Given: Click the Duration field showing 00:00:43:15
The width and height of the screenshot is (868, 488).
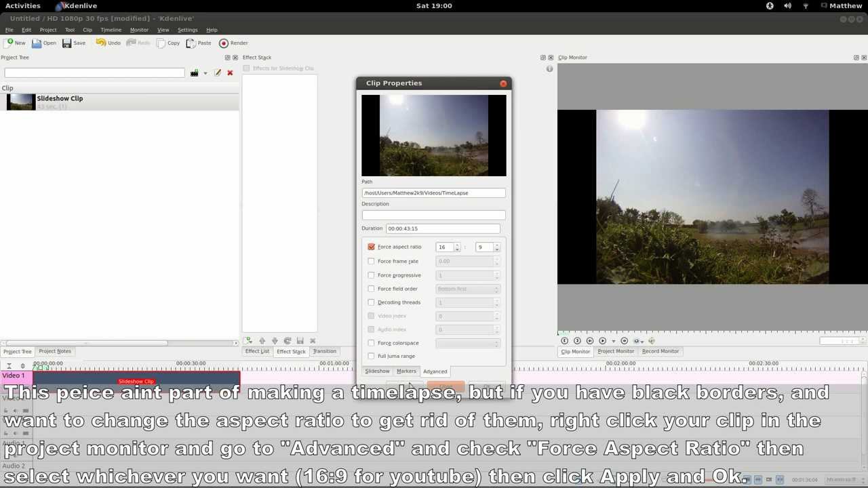Looking at the screenshot, I should 443,228.
